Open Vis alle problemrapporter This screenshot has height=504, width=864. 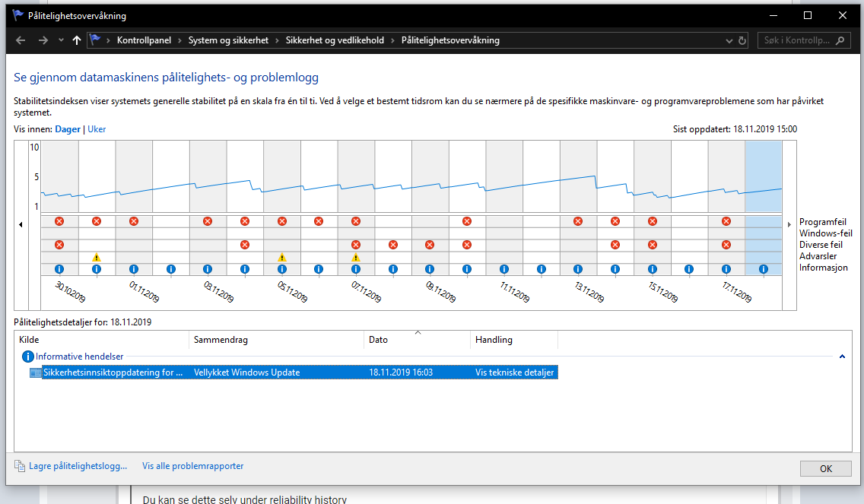coord(193,466)
